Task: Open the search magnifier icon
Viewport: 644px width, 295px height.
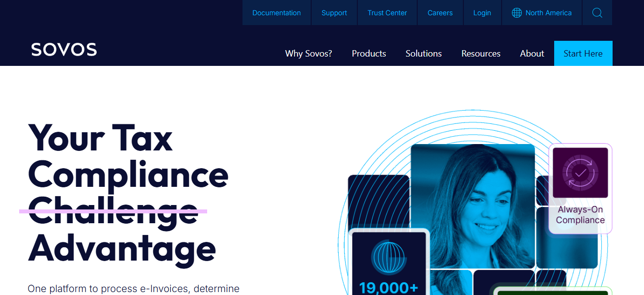Action: (x=597, y=12)
